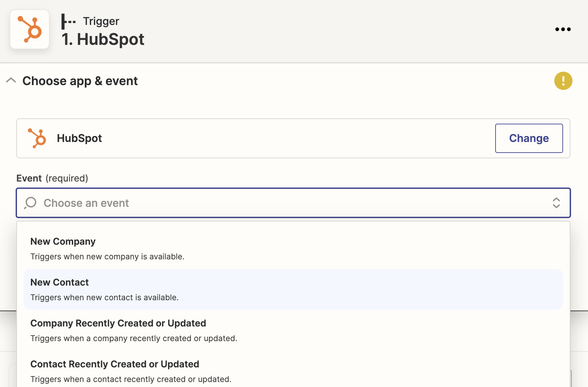The height and width of the screenshot is (387, 588).
Task: Click the 1. HubSpot step title
Action: pyautogui.click(x=103, y=39)
